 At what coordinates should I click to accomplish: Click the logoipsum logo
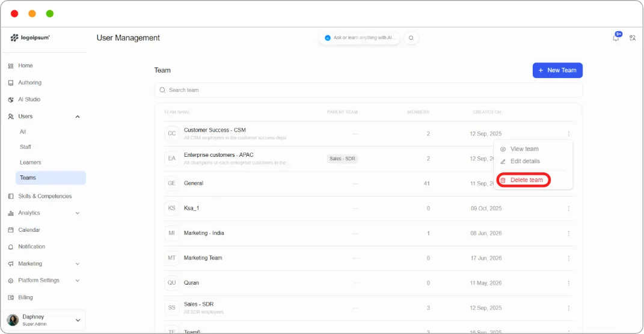coord(30,37)
